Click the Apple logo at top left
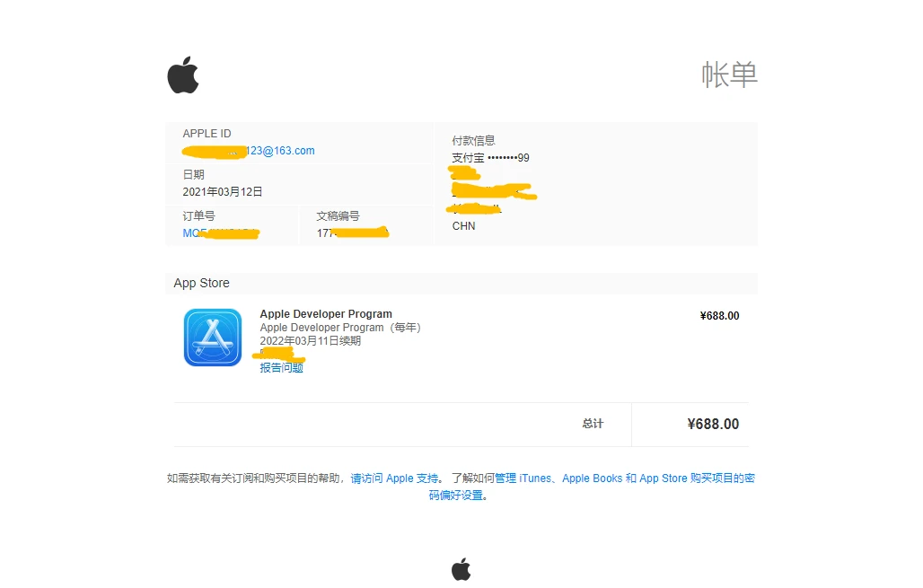This screenshot has width=923, height=588. (183, 75)
